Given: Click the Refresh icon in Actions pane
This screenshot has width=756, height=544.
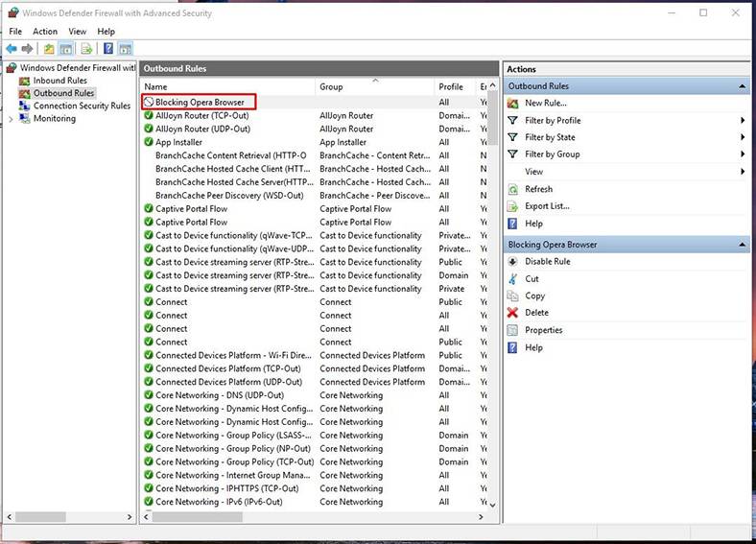Looking at the screenshot, I should [512, 189].
